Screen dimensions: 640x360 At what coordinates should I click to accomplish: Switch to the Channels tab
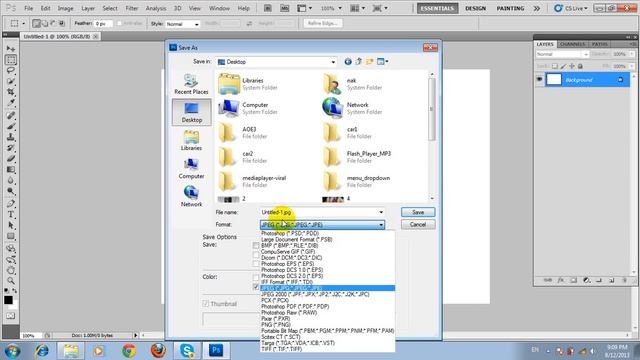572,44
